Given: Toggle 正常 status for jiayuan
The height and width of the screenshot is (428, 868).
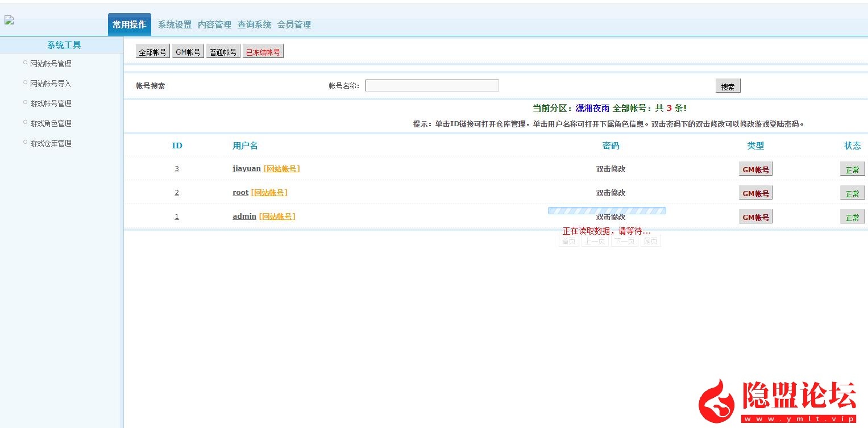Looking at the screenshot, I should click(853, 169).
